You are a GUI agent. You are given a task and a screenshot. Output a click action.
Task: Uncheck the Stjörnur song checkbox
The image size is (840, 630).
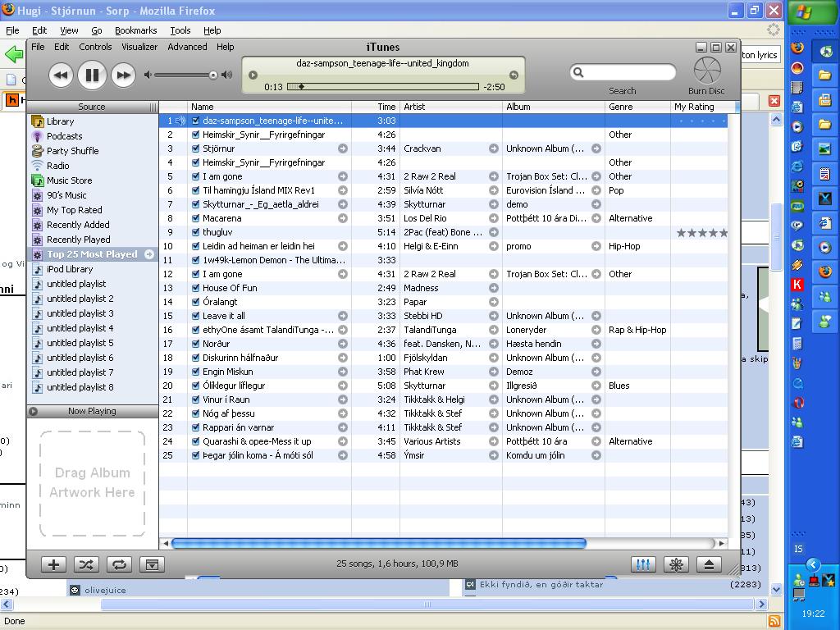tap(195, 149)
